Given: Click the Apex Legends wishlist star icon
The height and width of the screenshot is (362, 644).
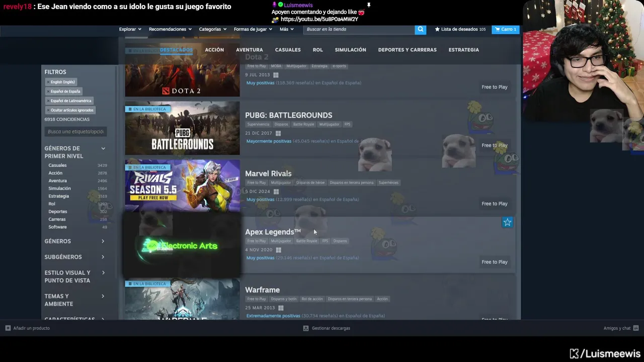Looking at the screenshot, I should click(x=507, y=222).
